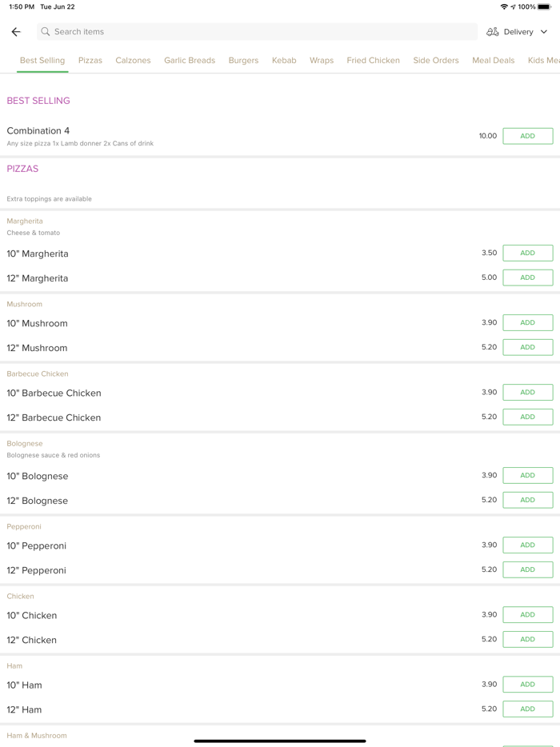The width and height of the screenshot is (560, 747).
Task: Select the Garlic Breads tab
Action: [190, 61]
